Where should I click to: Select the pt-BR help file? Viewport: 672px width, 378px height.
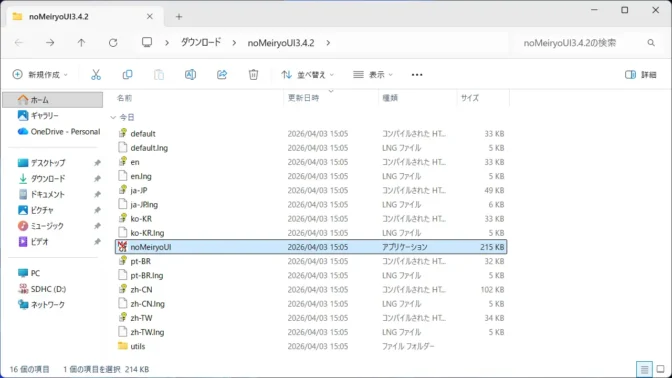point(311,261)
